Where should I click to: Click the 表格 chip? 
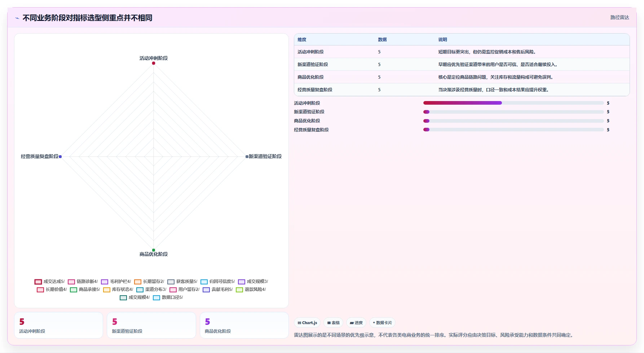[x=333, y=323]
